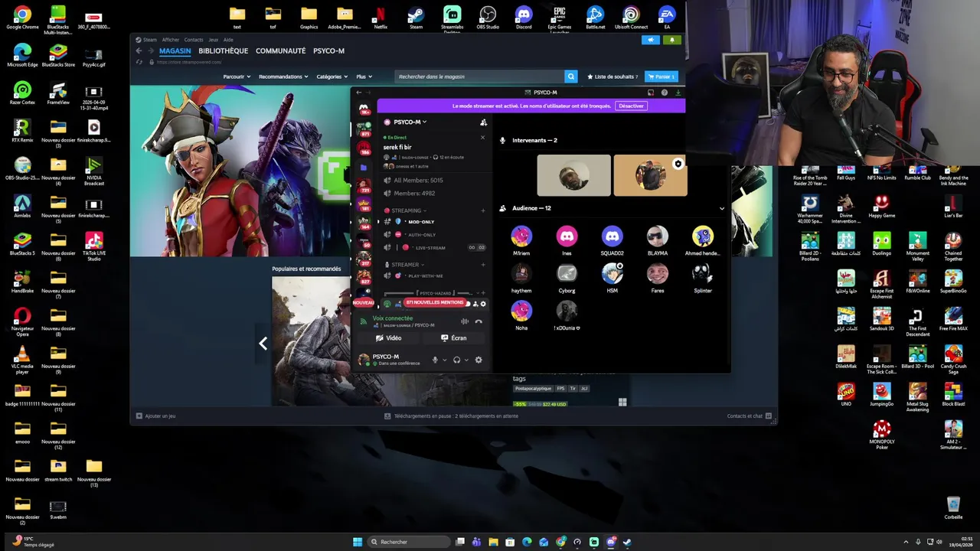Open Razer Cortex desktop shortcut

[22, 93]
